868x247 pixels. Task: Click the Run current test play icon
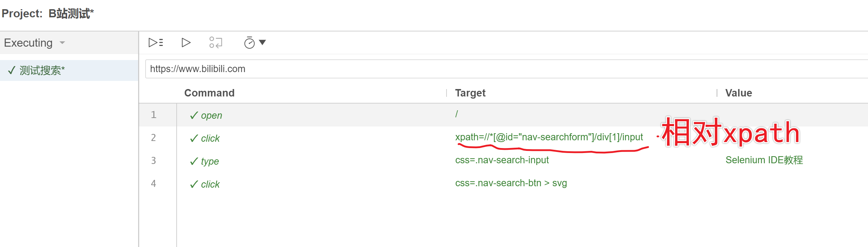pyautogui.click(x=186, y=42)
